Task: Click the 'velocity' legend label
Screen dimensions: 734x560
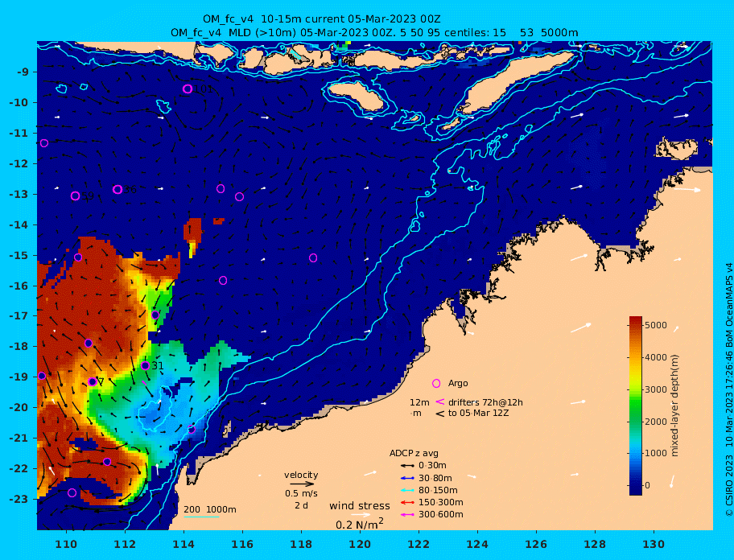Action: click(x=301, y=475)
